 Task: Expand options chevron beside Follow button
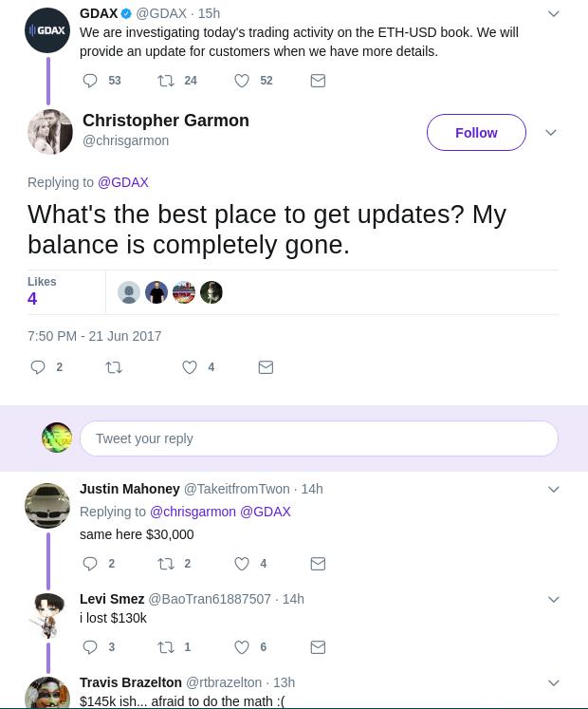click(x=551, y=133)
